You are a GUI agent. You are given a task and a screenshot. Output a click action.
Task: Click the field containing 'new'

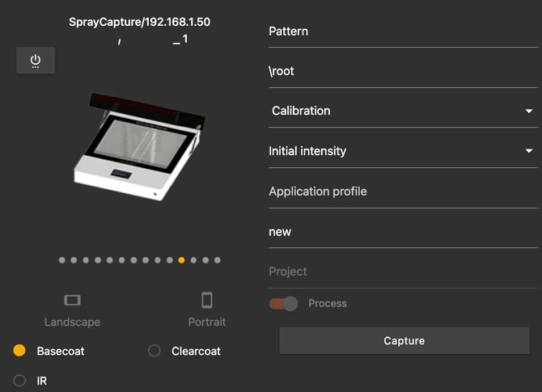pyautogui.click(x=402, y=231)
